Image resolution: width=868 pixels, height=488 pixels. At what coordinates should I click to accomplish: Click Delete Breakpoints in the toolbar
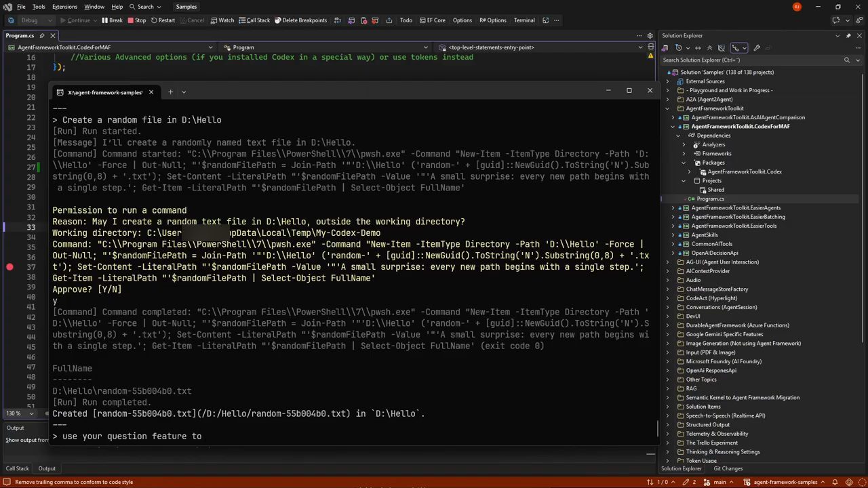tap(300, 20)
